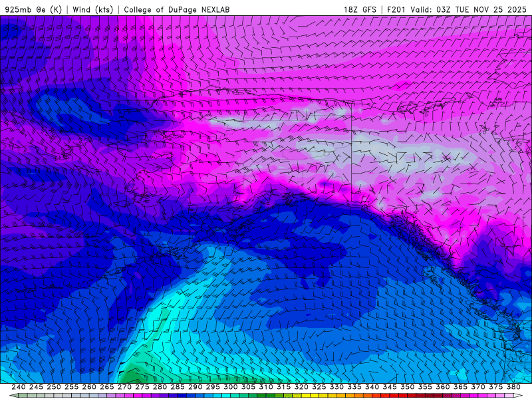532x399 pixels.
Task: Click the 295 value on color scale
Action: pyautogui.click(x=213, y=387)
